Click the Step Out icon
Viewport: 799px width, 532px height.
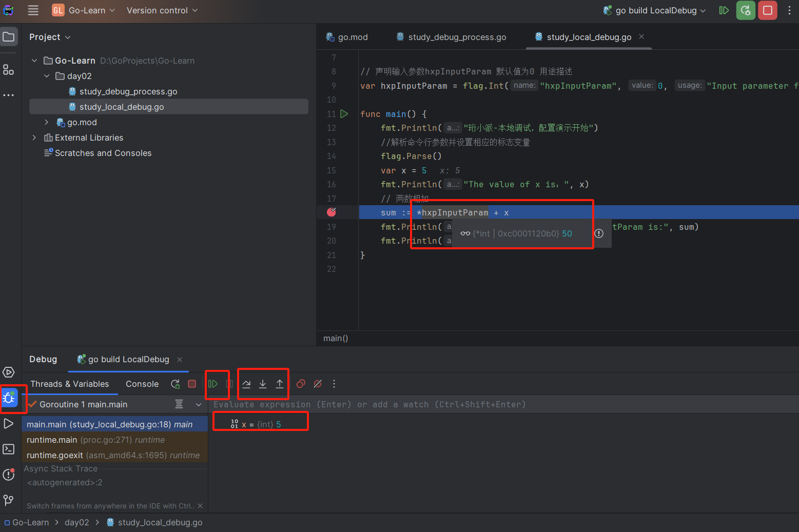pyautogui.click(x=279, y=384)
